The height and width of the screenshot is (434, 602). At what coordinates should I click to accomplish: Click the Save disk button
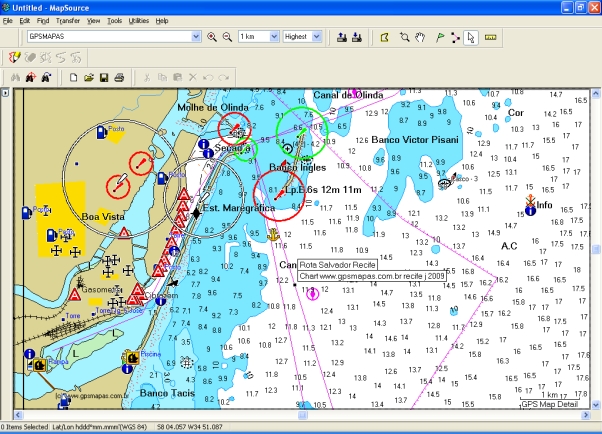point(103,77)
